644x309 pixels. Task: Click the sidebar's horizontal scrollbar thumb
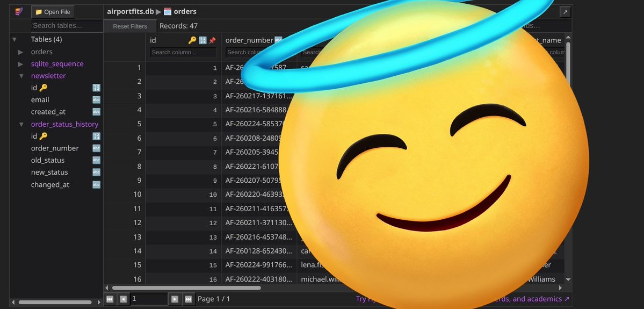point(55,303)
